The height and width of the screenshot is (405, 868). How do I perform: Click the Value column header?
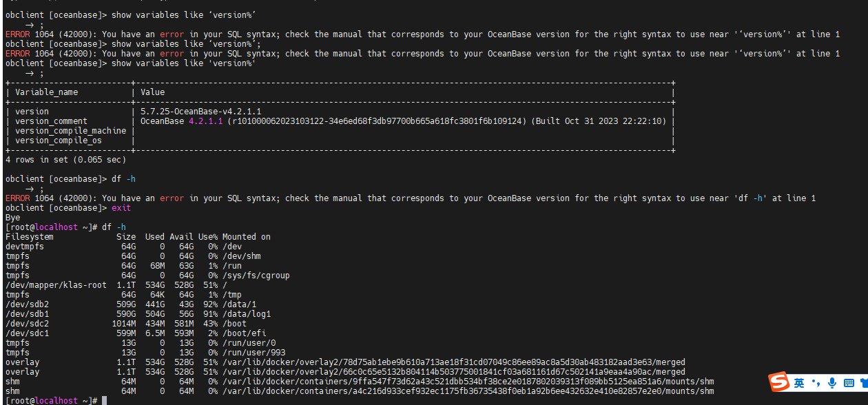tap(152, 92)
